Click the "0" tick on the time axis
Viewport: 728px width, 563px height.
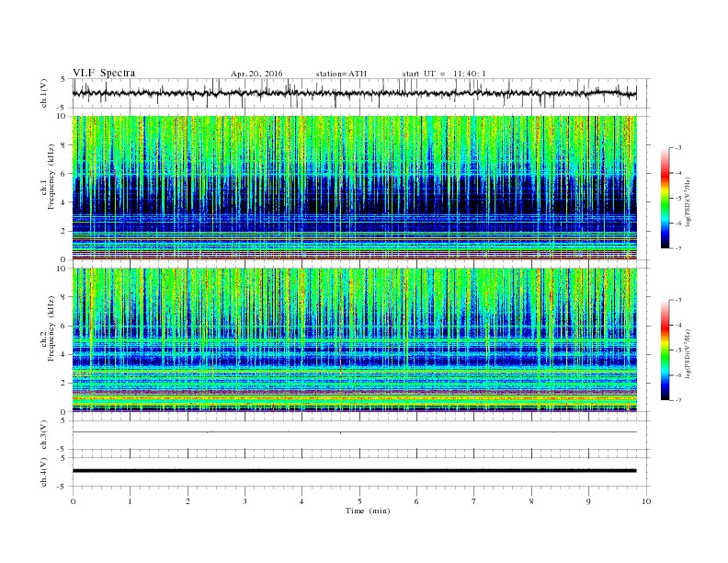[x=73, y=501]
